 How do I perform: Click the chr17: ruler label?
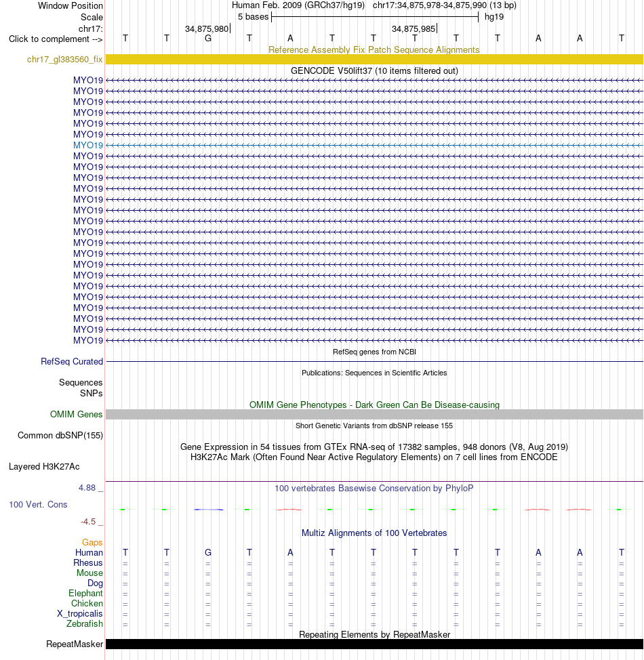click(x=91, y=28)
